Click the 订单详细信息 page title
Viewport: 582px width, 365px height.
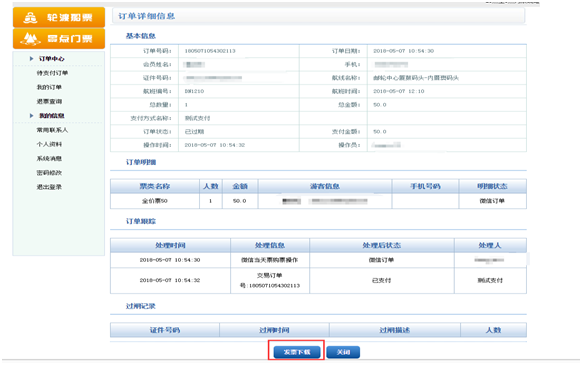[146, 16]
